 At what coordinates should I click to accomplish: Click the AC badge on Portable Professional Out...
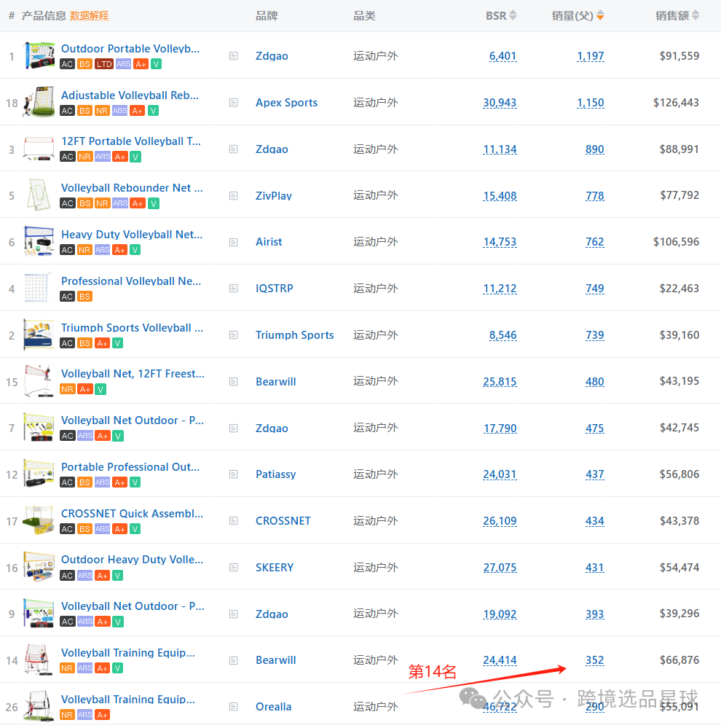coord(67,482)
